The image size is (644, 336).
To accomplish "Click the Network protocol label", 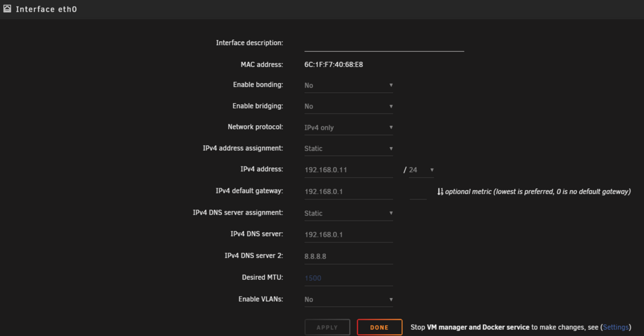I will pyautogui.click(x=255, y=127).
